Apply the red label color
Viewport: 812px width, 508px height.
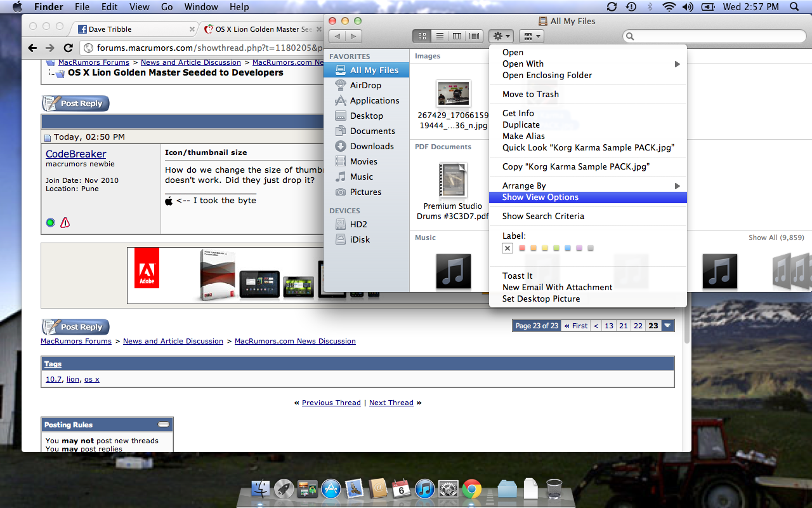[523, 248]
